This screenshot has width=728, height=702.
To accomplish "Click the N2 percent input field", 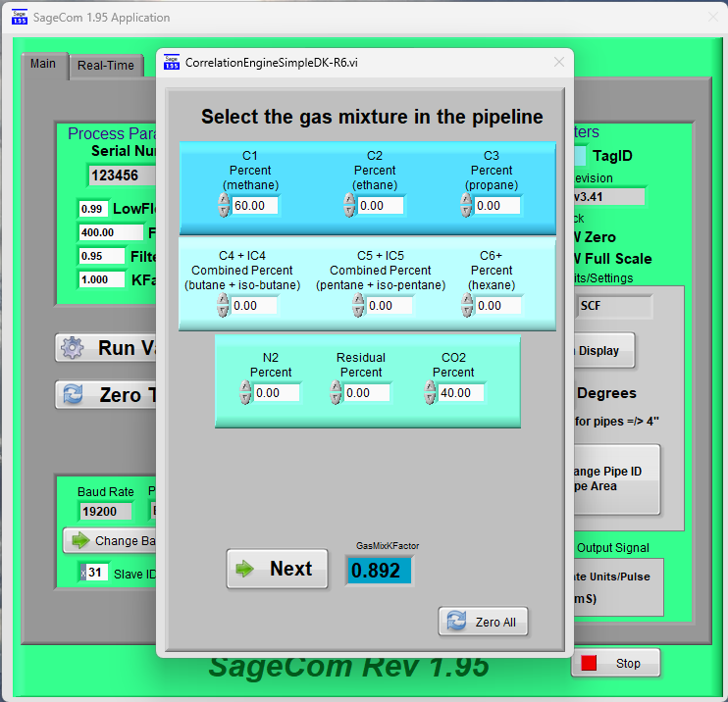I will pyautogui.click(x=277, y=393).
